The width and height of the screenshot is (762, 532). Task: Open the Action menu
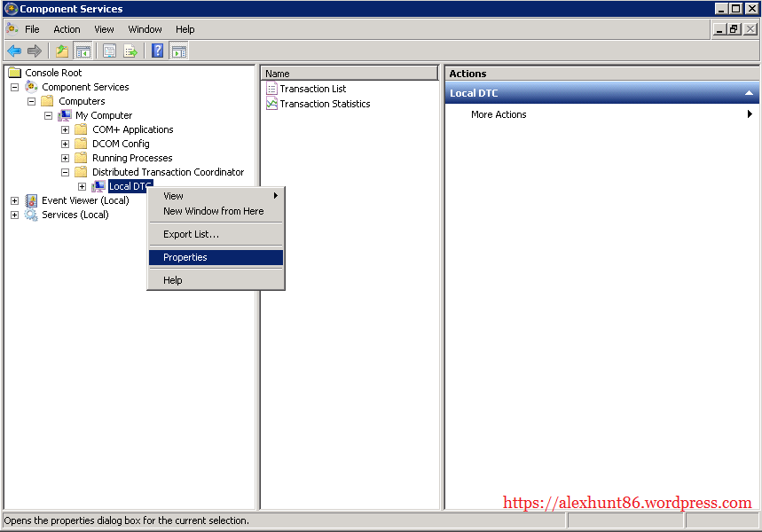[67, 29]
